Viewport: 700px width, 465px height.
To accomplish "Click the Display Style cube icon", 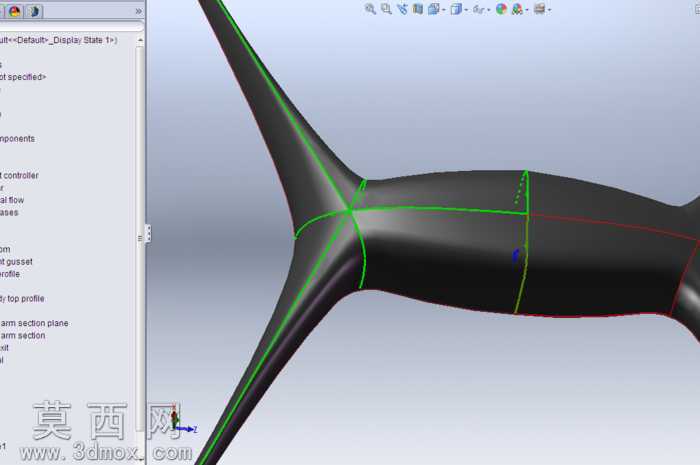I will [x=455, y=9].
